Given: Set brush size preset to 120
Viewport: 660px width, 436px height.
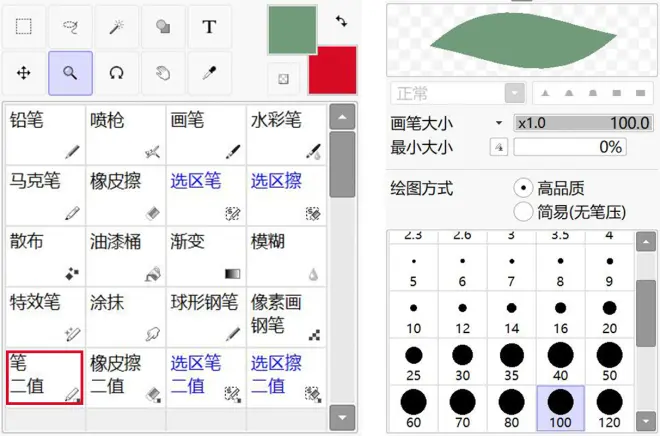Looking at the screenshot, I should [x=609, y=408].
